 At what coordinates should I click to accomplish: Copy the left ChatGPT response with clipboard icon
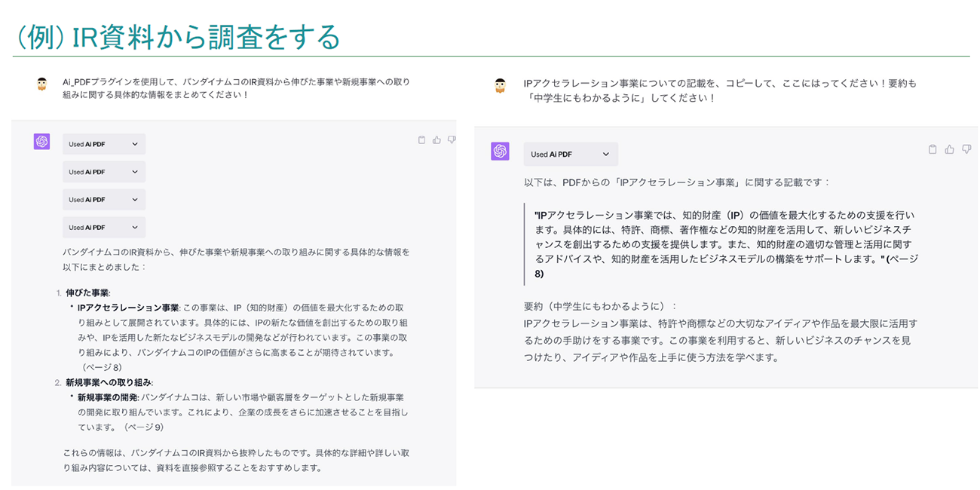tap(422, 139)
